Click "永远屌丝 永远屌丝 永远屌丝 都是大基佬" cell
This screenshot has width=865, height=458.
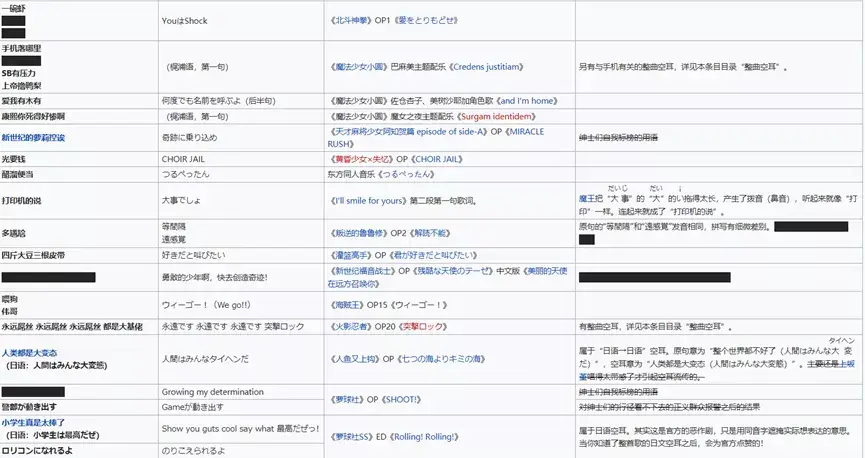coord(72,327)
